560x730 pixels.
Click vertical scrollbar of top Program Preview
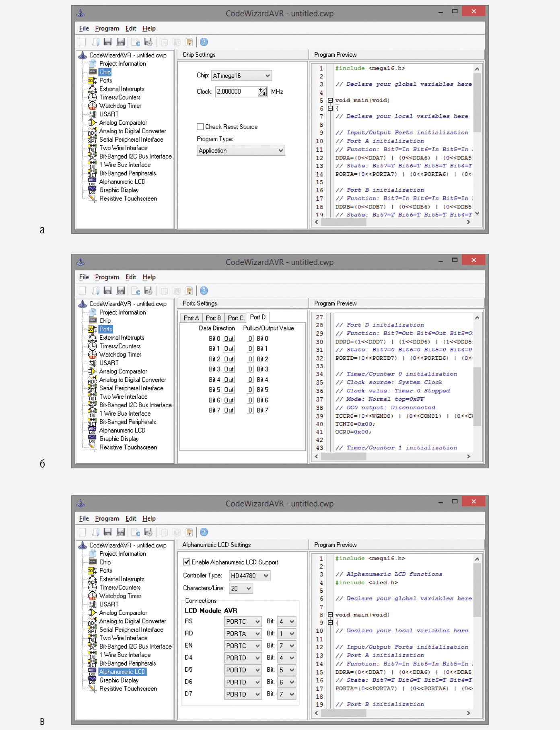[477, 141]
